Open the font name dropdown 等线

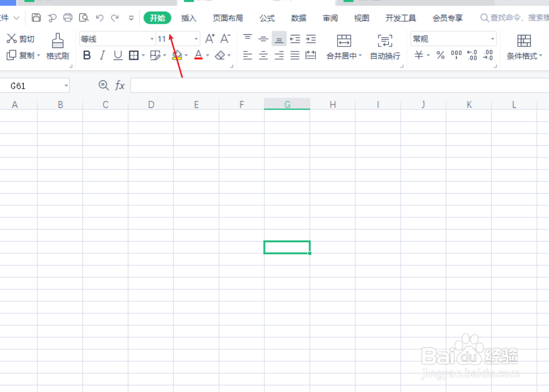click(x=152, y=39)
